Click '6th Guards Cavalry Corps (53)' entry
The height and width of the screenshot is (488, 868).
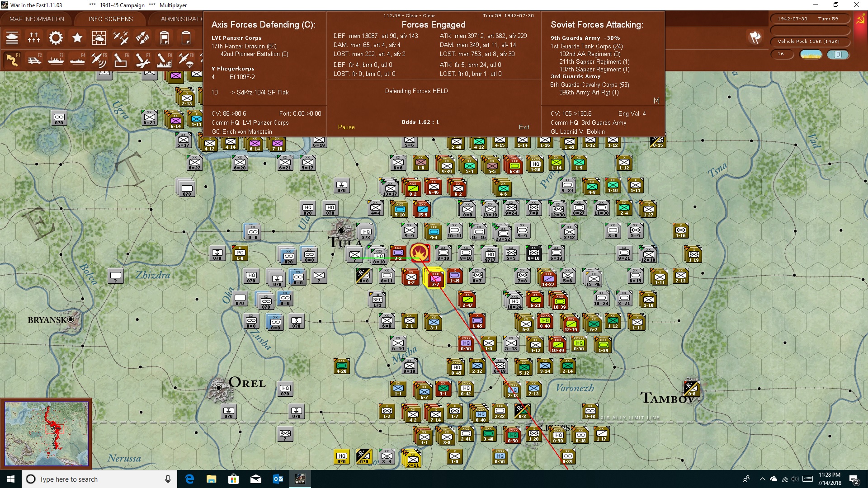(x=590, y=84)
